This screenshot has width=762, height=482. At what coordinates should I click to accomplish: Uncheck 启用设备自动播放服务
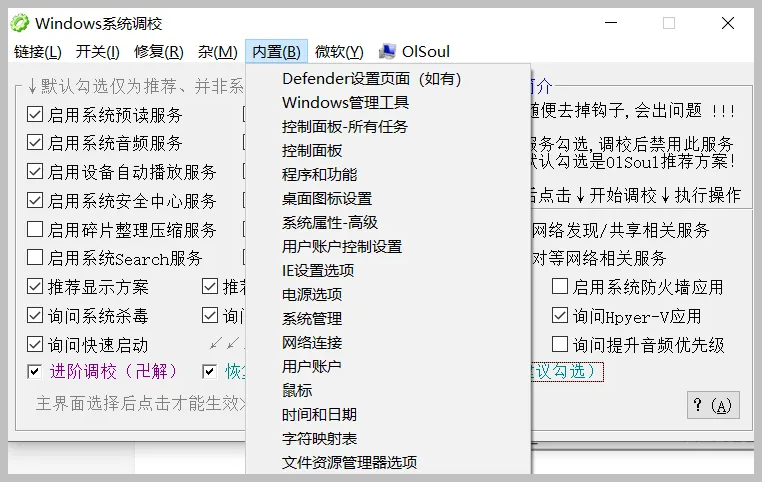point(35,172)
